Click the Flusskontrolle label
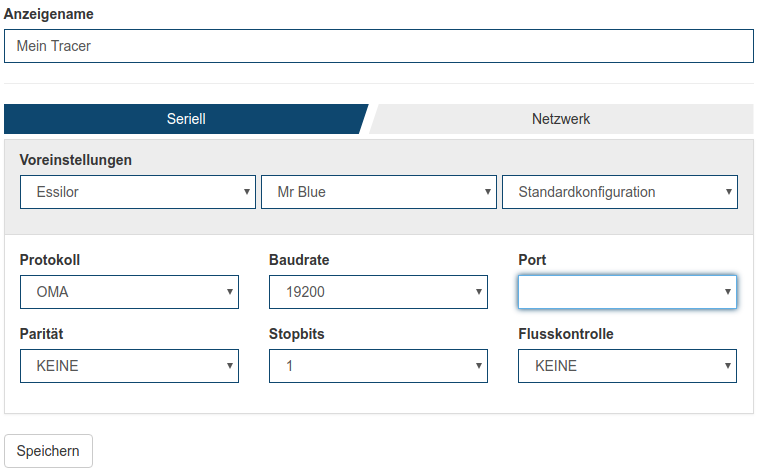Image resolution: width=759 pixels, height=472 pixels. click(x=566, y=334)
